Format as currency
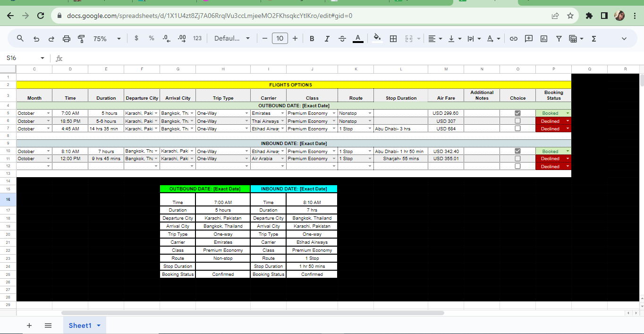644x334 pixels. pos(136,38)
